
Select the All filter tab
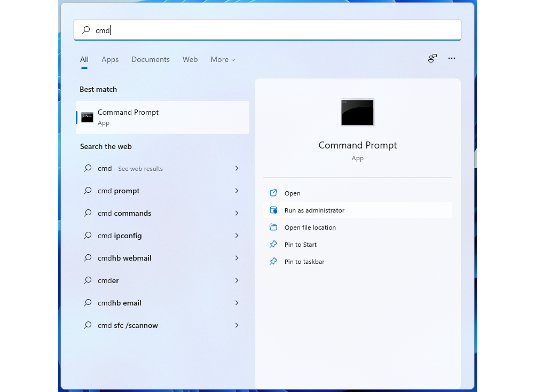coord(84,60)
